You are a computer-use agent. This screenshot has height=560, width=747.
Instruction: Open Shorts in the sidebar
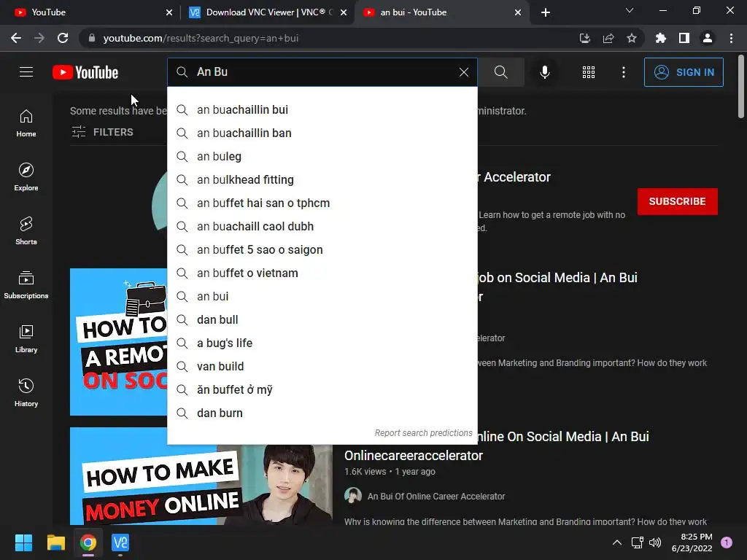[x=26, y=231]
